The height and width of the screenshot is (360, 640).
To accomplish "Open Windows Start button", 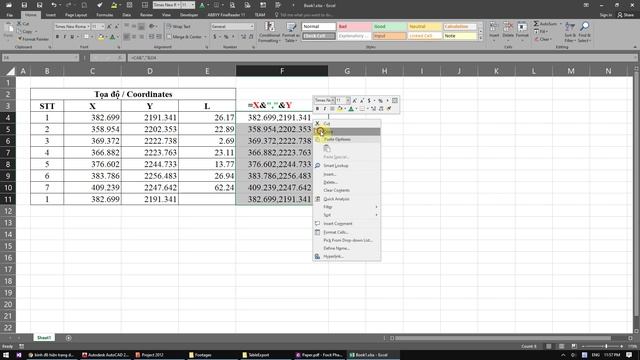I will [x=6, y=355].
